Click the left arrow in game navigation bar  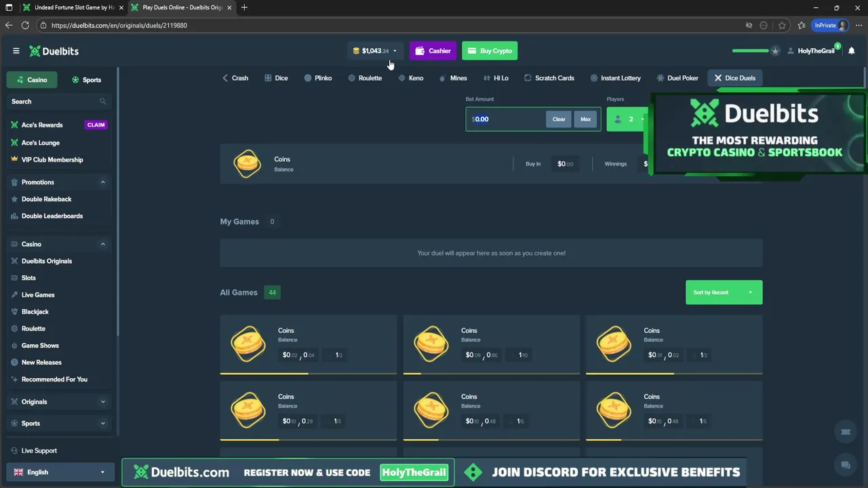coord(225,78)
